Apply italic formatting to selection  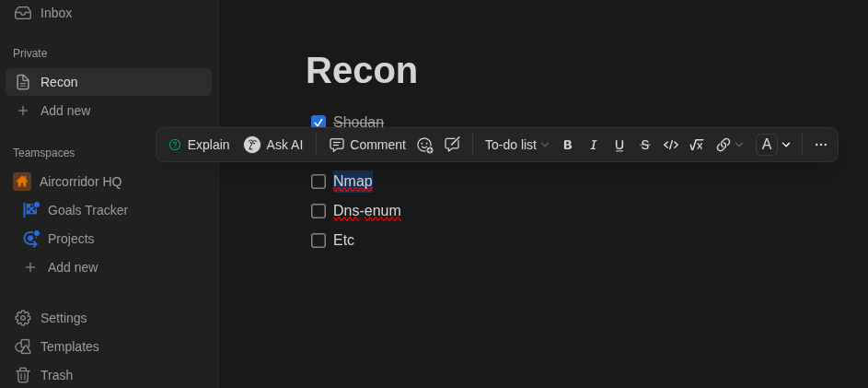[594, 146]
